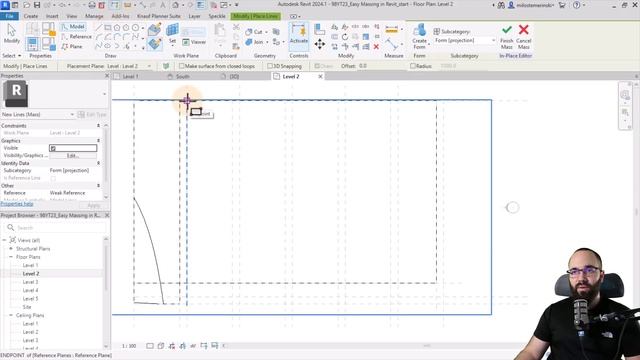Toggle the Chain checkbox
This screenshot has width=640, height=360.
pyautogui.click(x=317, y=66)
